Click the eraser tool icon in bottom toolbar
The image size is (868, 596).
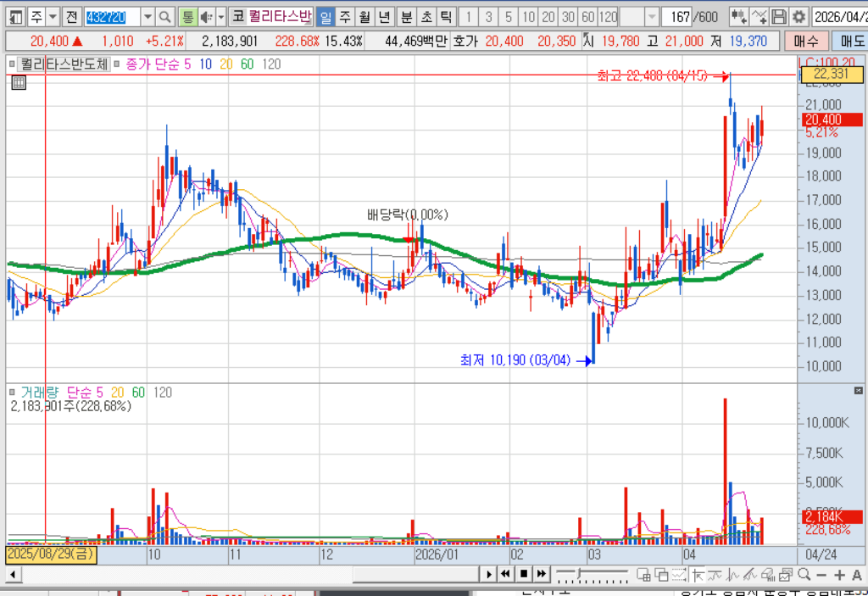(768, 575)
